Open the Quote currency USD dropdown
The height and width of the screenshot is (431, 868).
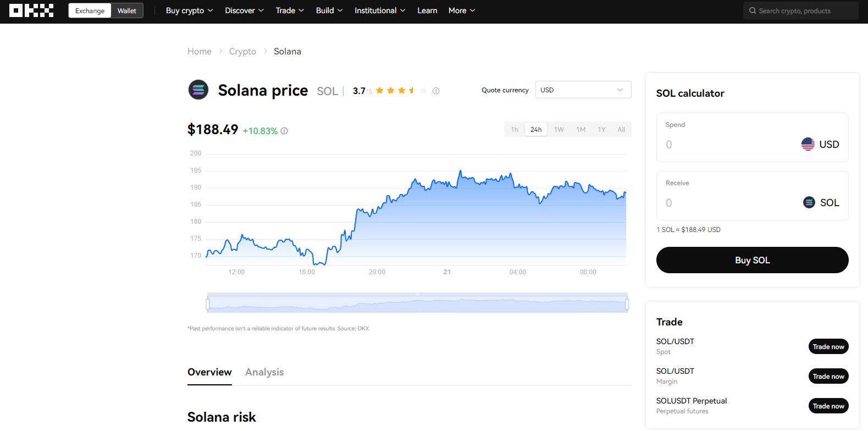point(583,90)
